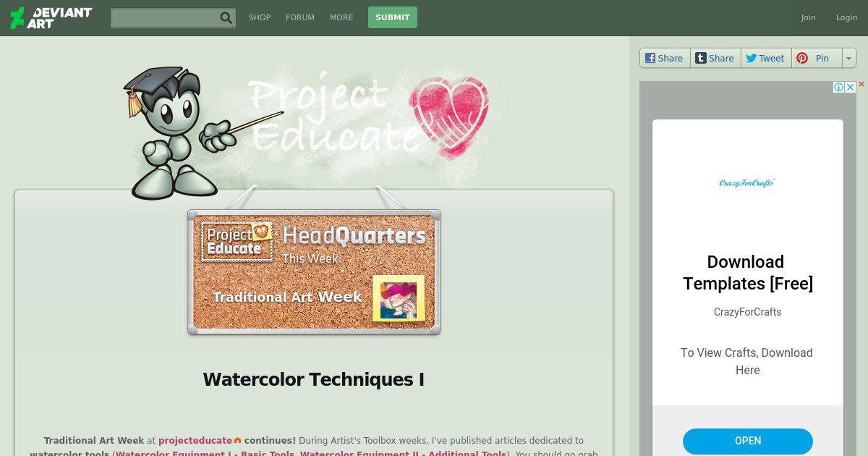The height and width of the screenshot is (456, 868).
Task: Click the "Download Templates [Free]" ad headline
Action: coord(747,272)
